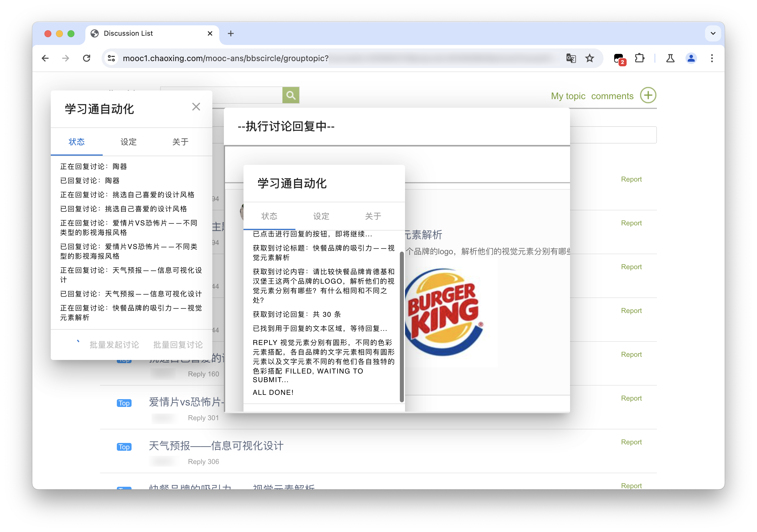Click the green search magnifier button
757x532 pixels.
[291, 95]
